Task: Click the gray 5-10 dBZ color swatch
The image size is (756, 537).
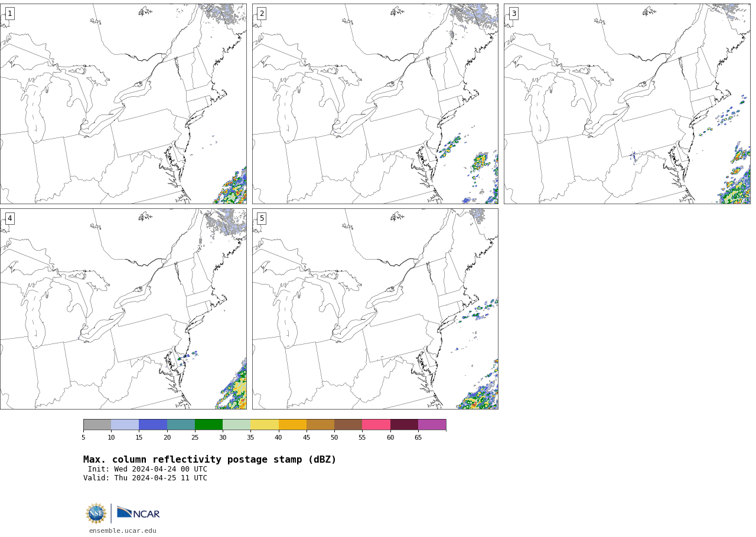Action: tap(97, 425)
